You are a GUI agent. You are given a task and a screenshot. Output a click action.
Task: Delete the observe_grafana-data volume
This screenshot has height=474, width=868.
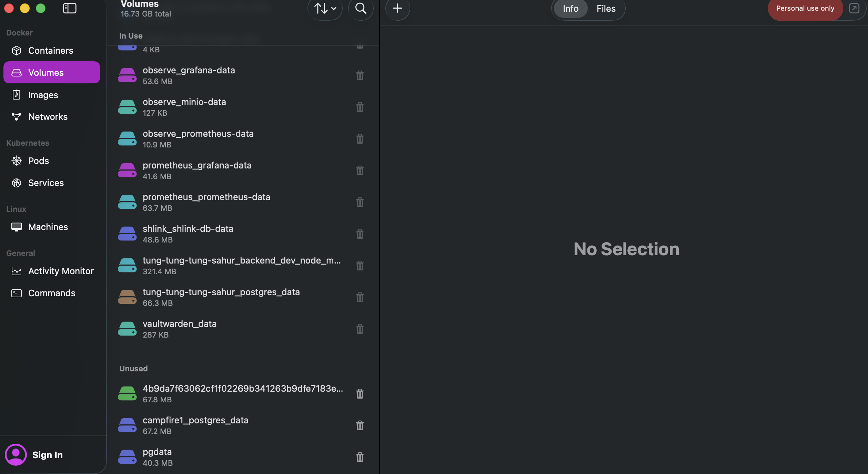(x=360, y=75)
